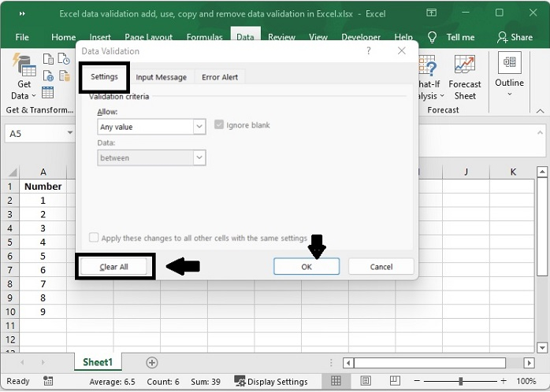Viewport: 550px width, 392px height.
Task: Expand the Allow dropdown showing Any value
Action: coord(199,126)
